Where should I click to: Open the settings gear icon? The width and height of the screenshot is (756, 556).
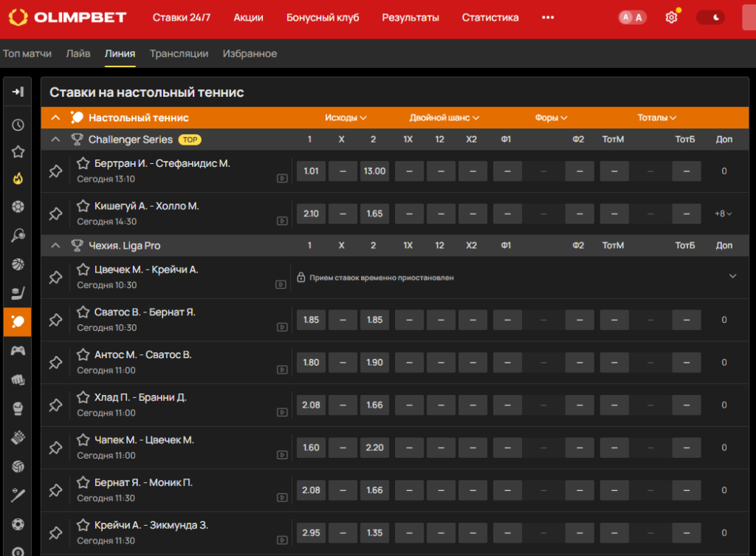[x=671, y=18]
